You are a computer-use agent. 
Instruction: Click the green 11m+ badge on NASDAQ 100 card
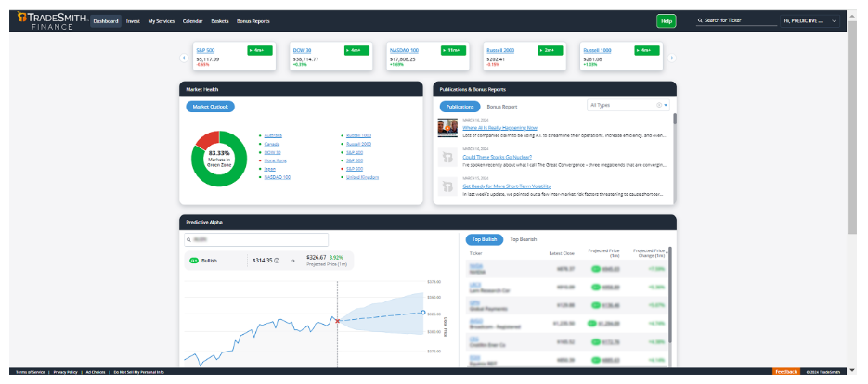(x=453, y=50)
